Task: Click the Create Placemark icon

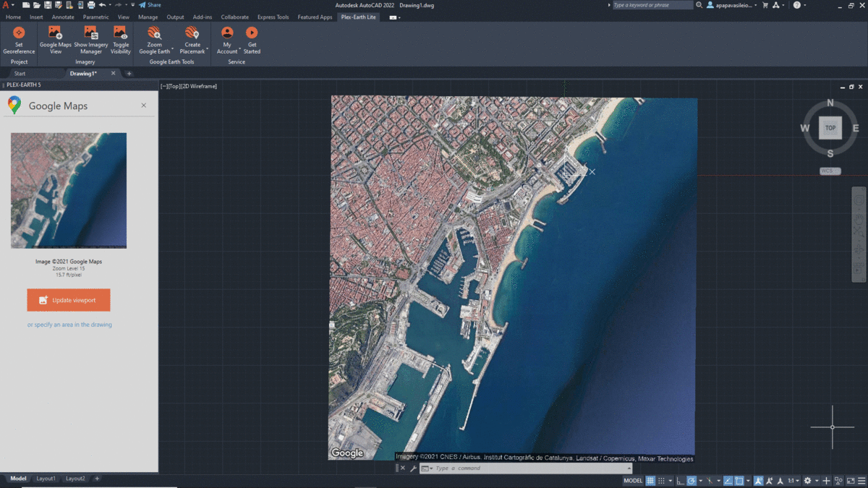Action: tap(192, 33)
